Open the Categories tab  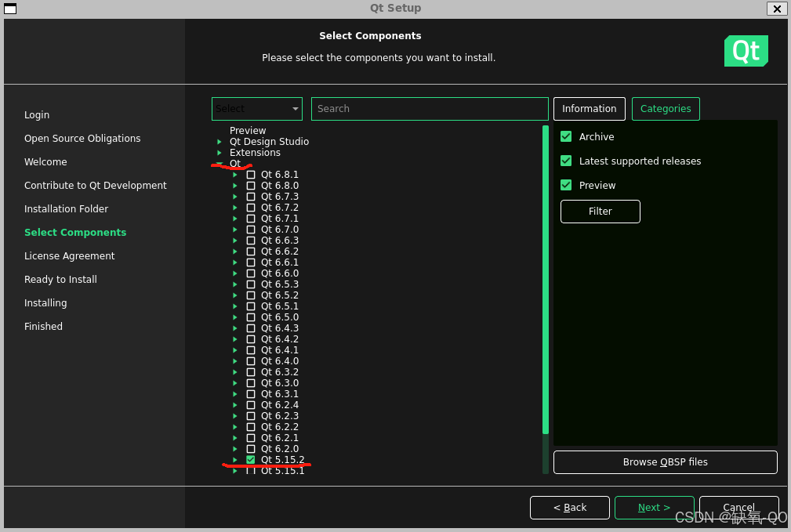pyautogui.click(x=666, y=108)
